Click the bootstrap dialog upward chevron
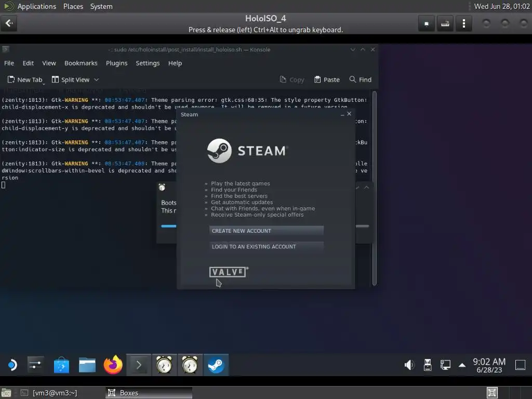Viewport: 532px width, 399px height. [366, 187]
